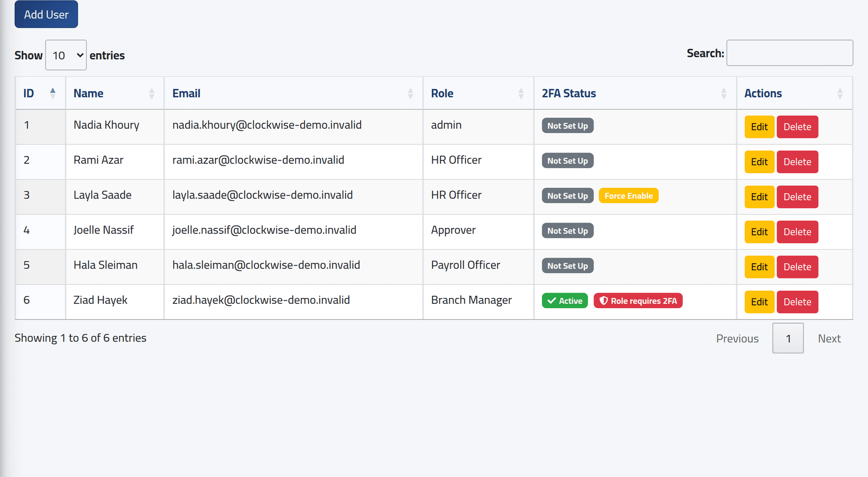The height and width of the screenshot is (477, 868).
Task: Click the Role requires 2FA badge
Action: pyautogui.click(x=638, y=301)
